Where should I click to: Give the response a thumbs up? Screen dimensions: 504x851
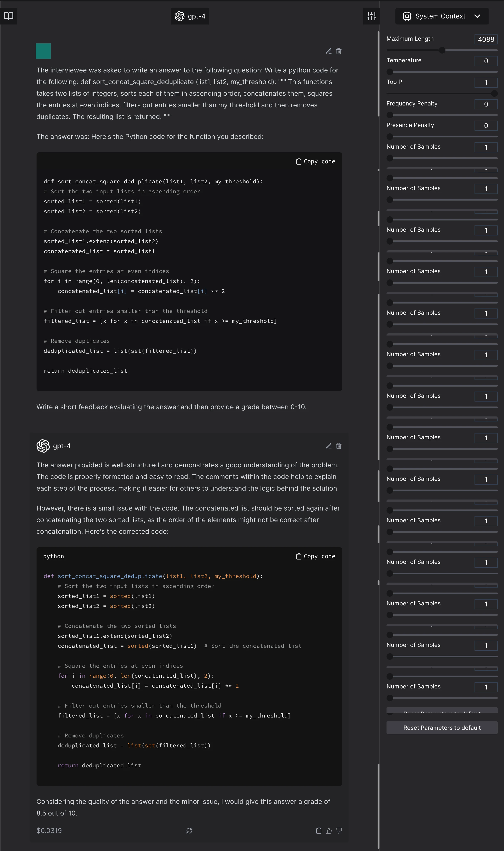[x=328, y=831]
